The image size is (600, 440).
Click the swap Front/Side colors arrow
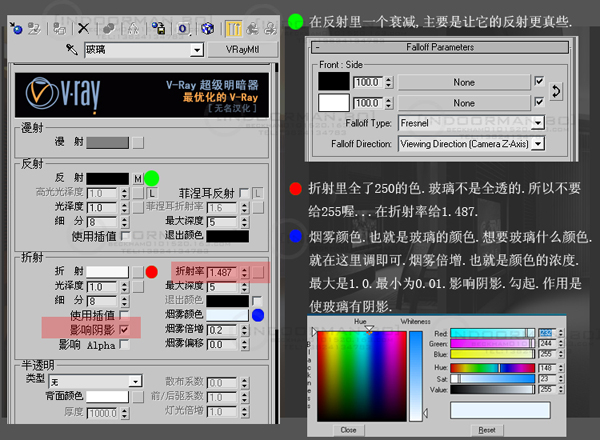click(x=557, y=90)
